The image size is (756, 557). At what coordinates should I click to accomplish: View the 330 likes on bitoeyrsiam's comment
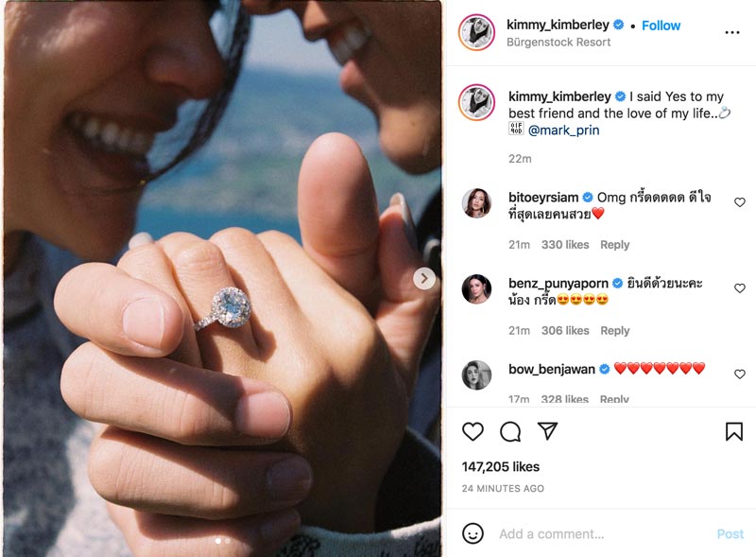(x=565, y=245)
